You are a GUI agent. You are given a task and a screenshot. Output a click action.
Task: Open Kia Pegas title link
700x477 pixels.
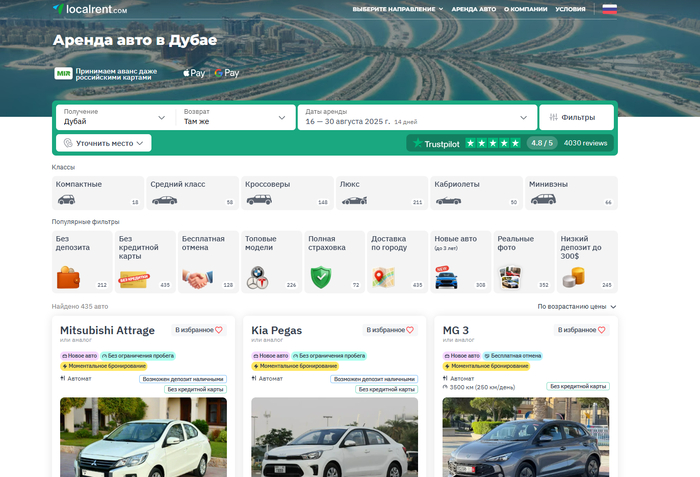coord(276,330)
